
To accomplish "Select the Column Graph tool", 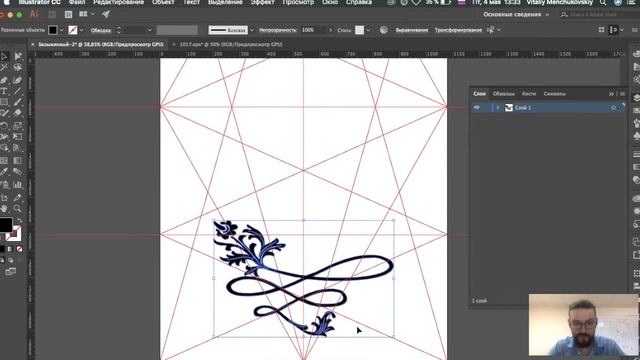I will tap(18, 184).
